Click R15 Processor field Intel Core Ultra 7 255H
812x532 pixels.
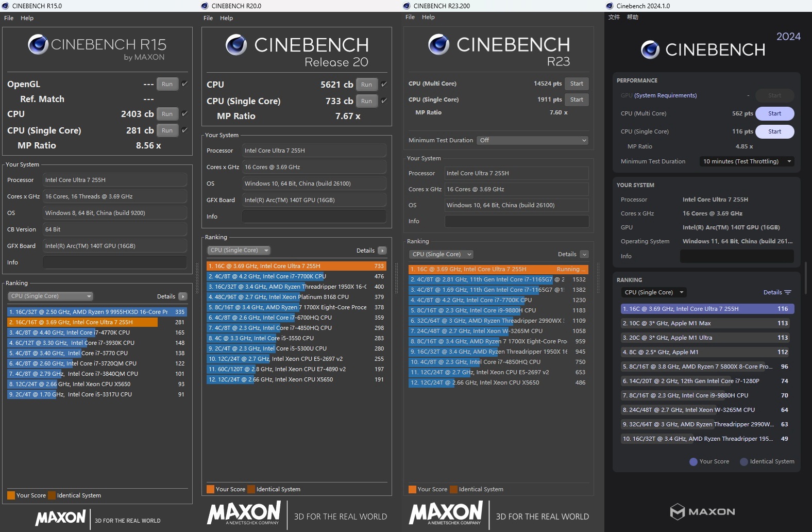point(114,180)
